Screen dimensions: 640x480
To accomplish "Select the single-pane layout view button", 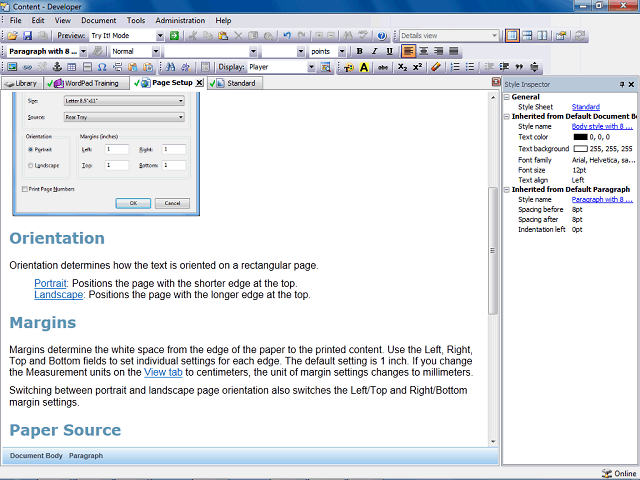I will point(512,36).
